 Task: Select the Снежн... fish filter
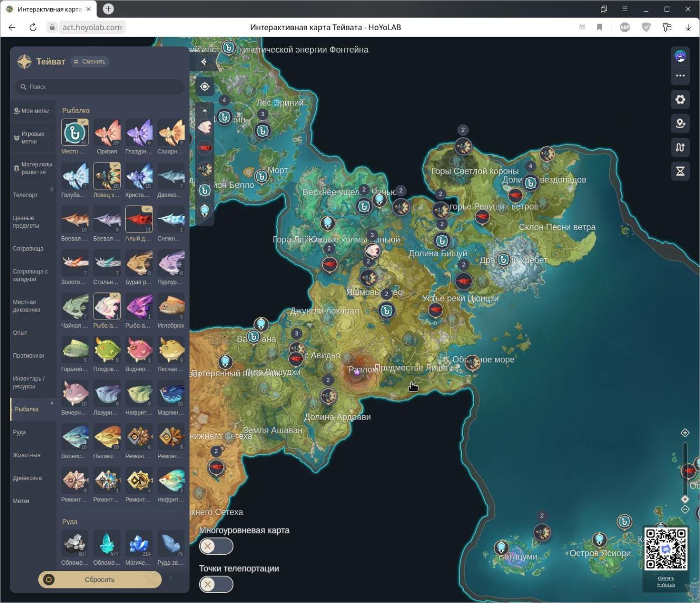coord(171,220)
